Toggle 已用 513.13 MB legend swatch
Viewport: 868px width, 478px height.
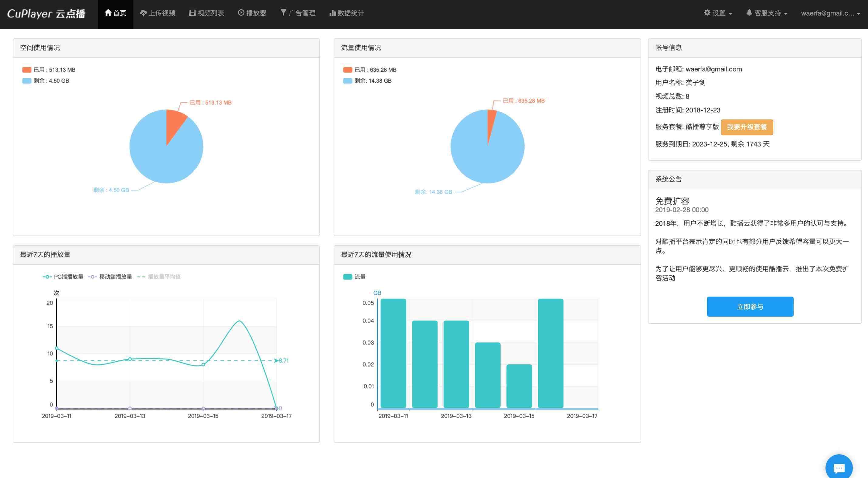click(27, 70)
